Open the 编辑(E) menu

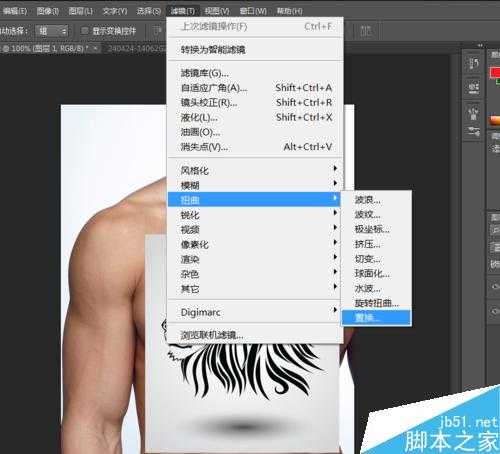(x=14, y=11)
